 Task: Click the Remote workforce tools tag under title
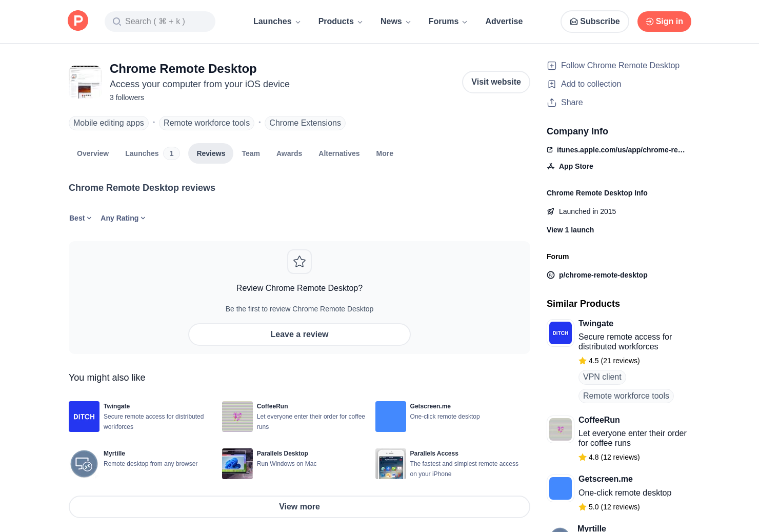click(207, 123)
